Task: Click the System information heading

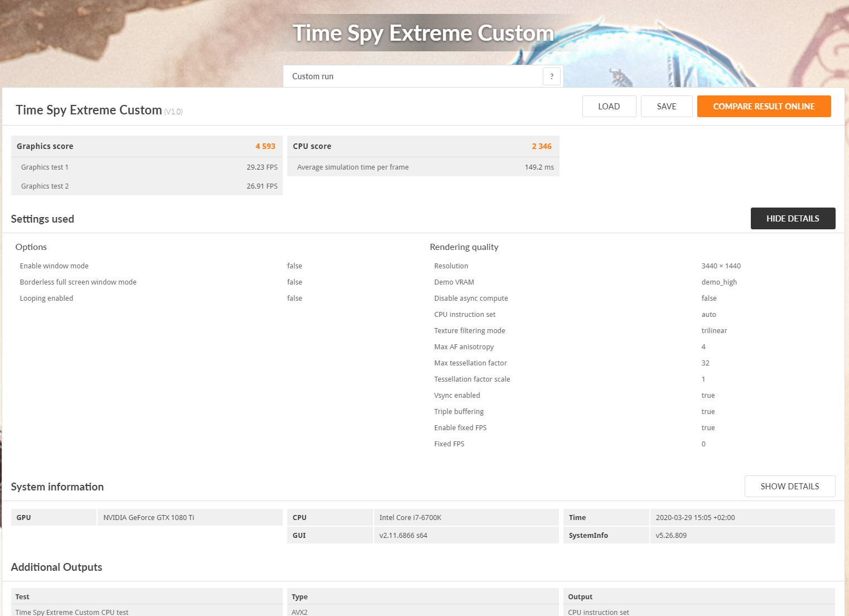Action: [57, 487]
